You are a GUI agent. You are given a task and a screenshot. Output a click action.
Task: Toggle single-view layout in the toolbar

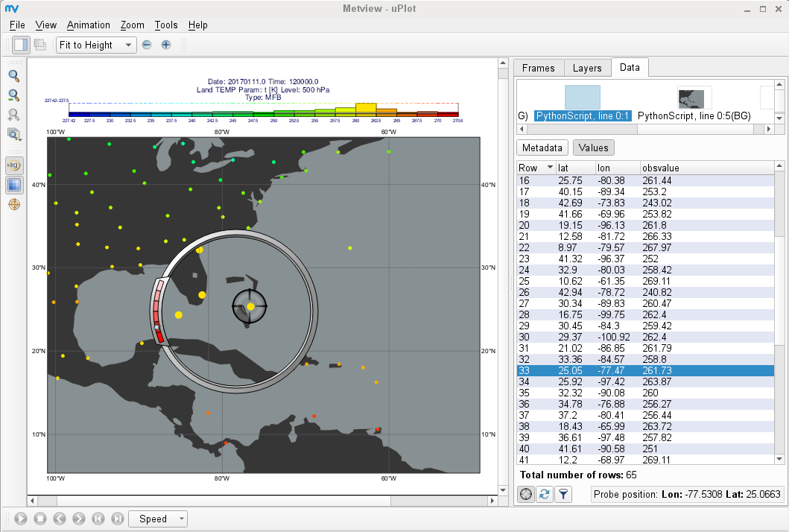(21, 44)
